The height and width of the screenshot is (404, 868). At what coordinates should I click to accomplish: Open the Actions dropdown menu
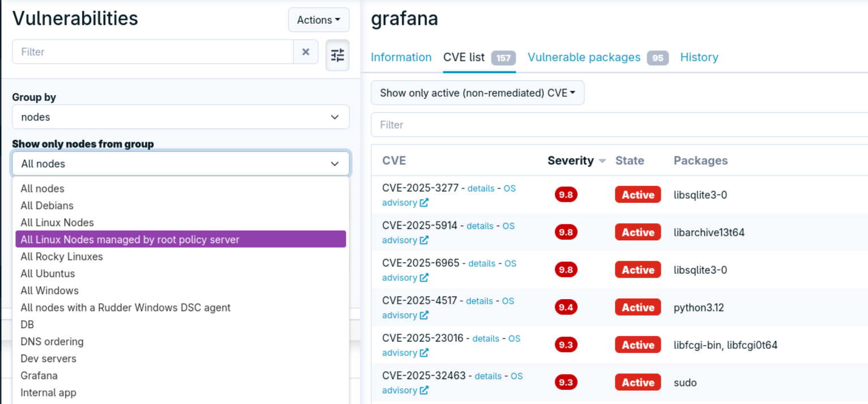click(318, 20)
